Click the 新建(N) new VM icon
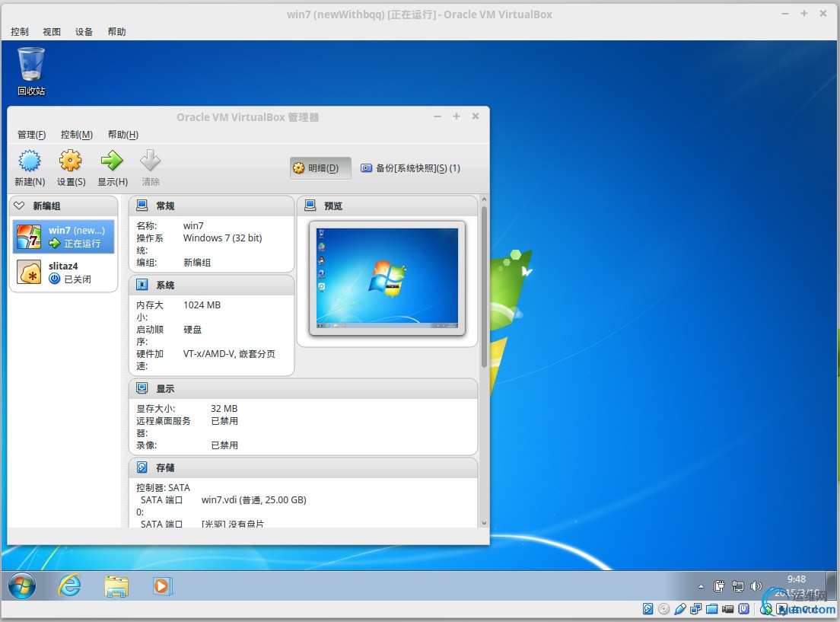Screen dimensions: 840x622 30,161
